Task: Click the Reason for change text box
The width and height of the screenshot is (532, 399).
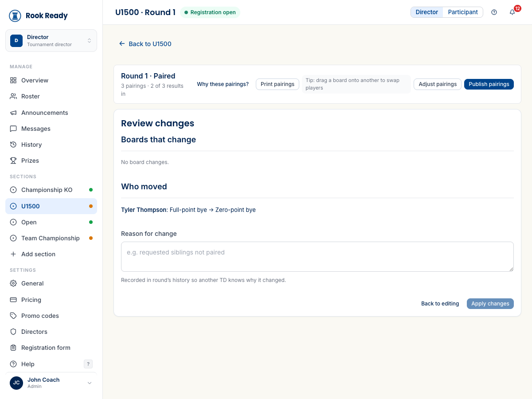Action: click(x=317, y=257)
